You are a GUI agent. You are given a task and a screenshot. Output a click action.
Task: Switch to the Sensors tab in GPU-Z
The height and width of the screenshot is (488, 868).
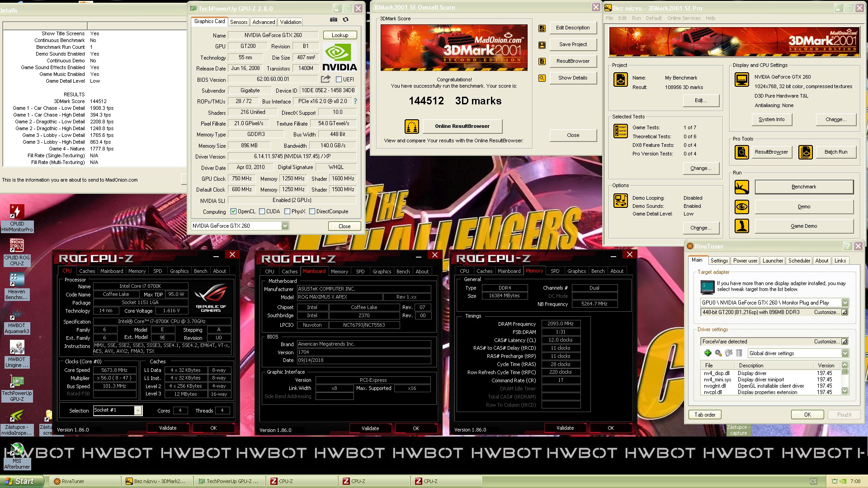239,22
